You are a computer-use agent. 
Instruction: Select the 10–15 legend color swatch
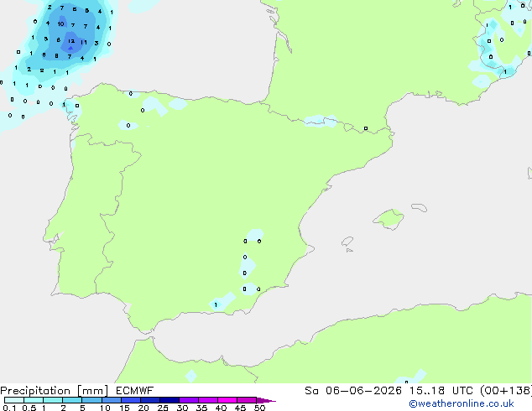(112, 400)
